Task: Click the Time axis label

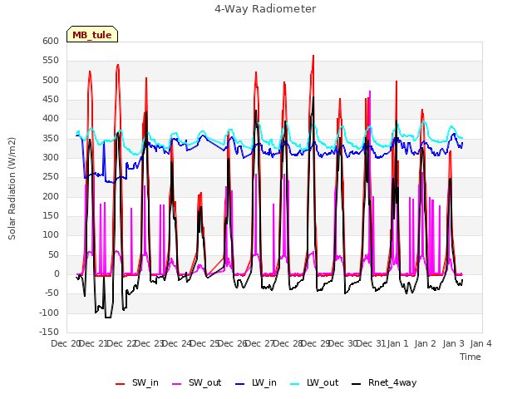Action: point(470,357)
